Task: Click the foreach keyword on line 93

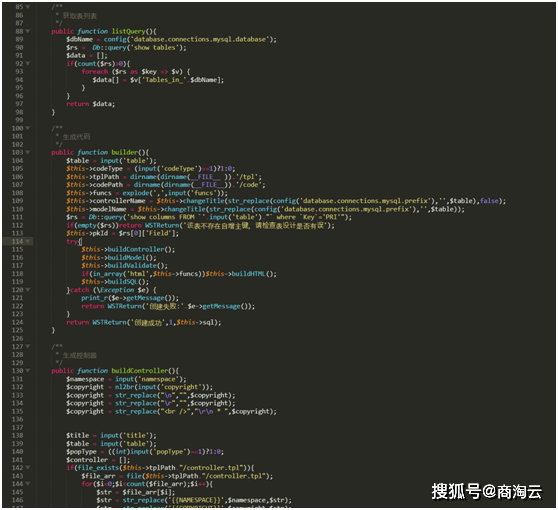Action: pos(95,72)
